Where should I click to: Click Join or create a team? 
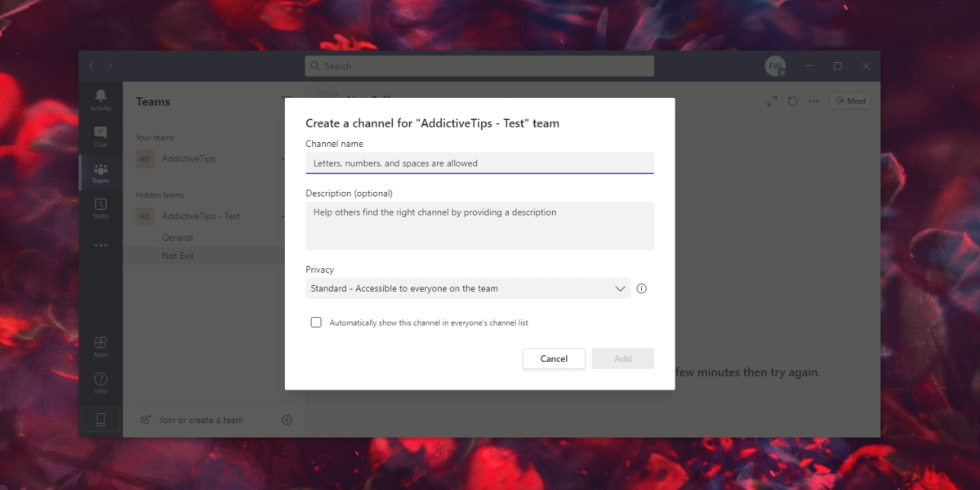coord(192,420)
